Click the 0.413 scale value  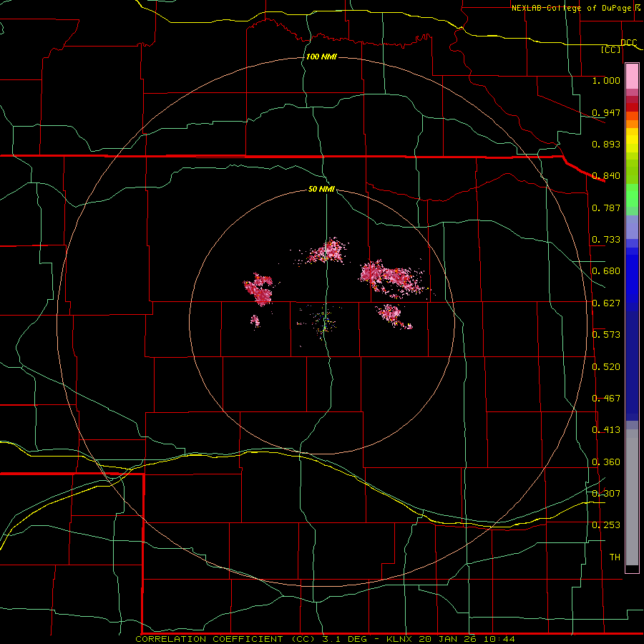[606, 430]
